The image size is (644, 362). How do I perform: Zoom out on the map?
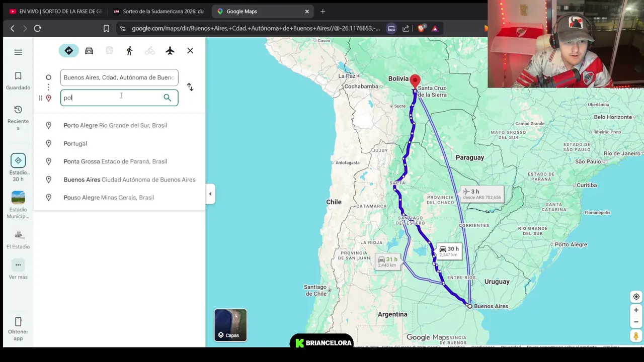636,322
